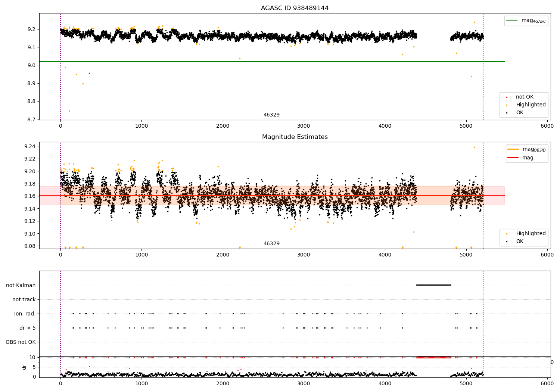Select the 'not OK' entry in top legend
Viewport: 560px width, 392px height.
pos(525,97)
